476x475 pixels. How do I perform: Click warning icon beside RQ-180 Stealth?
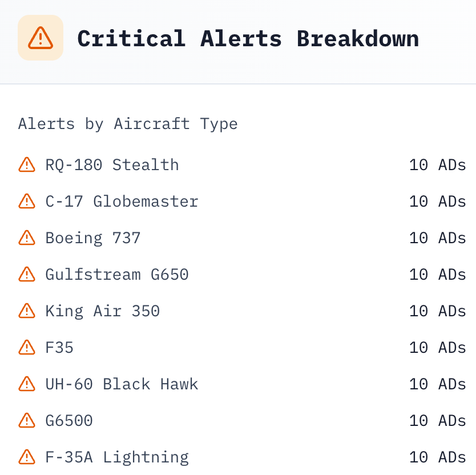pos(27,165)
